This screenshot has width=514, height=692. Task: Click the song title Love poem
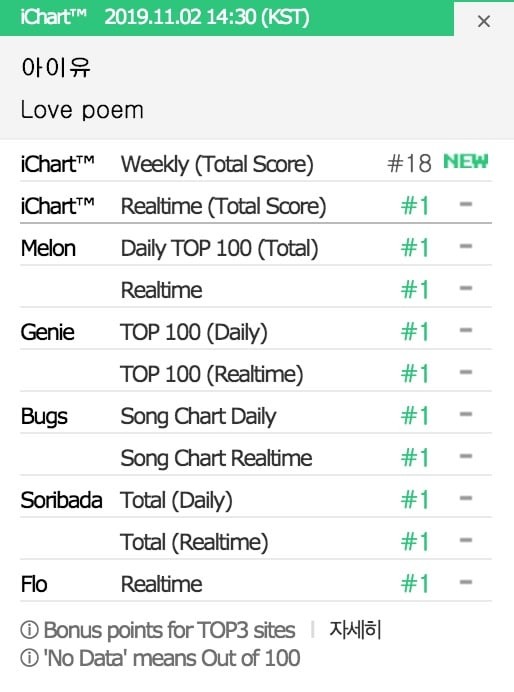pos(82,110)
